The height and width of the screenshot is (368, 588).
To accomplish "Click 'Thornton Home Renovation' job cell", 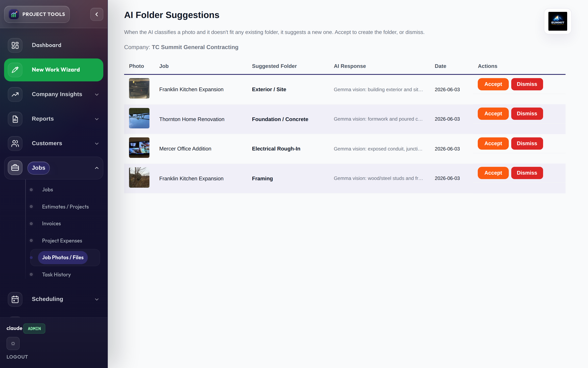I will tap(192, 119).
